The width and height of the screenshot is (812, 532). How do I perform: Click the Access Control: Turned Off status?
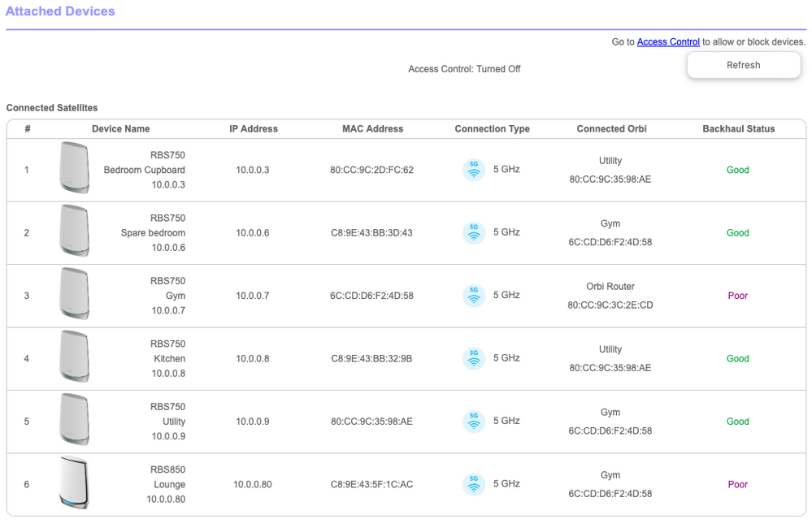click(x=464, y=69)
